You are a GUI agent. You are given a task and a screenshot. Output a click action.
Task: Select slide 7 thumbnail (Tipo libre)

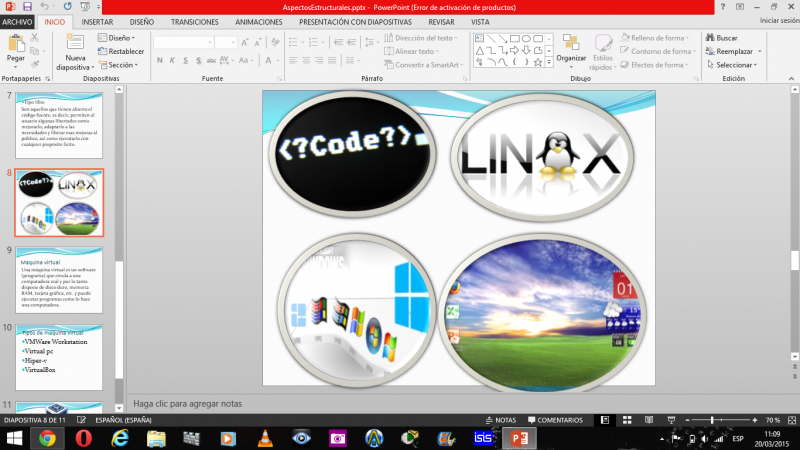click(59, 126)
